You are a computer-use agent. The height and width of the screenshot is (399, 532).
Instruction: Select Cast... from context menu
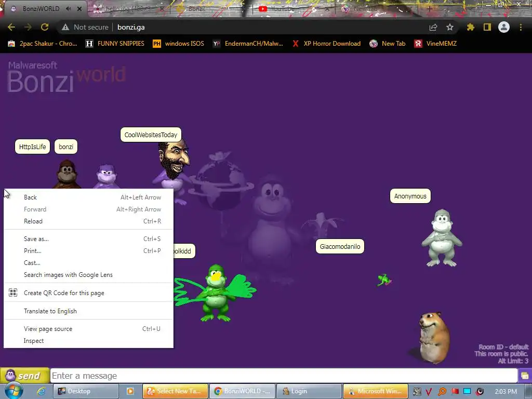pyautogui.click(x=88, y=262)
